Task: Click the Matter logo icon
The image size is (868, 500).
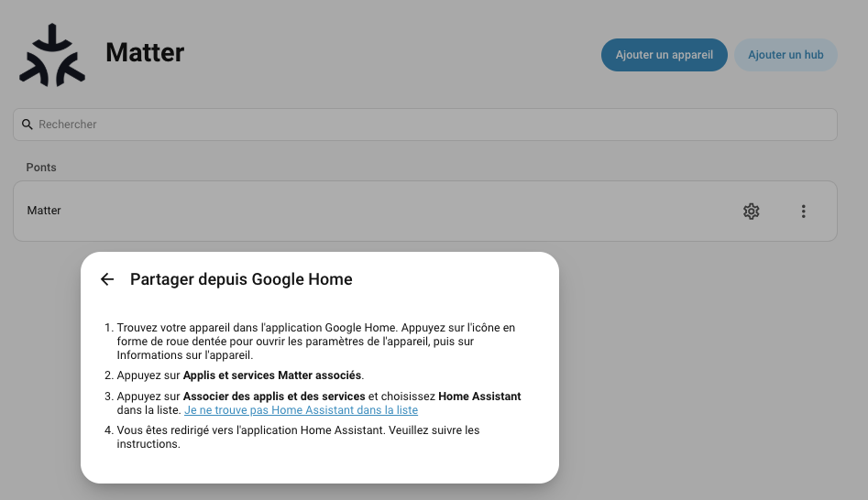Action: click(52, 55)
